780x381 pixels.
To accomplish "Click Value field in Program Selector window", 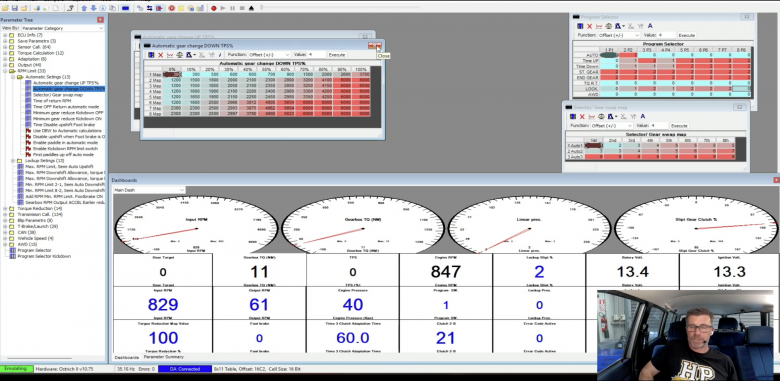I will click(667, 35).
